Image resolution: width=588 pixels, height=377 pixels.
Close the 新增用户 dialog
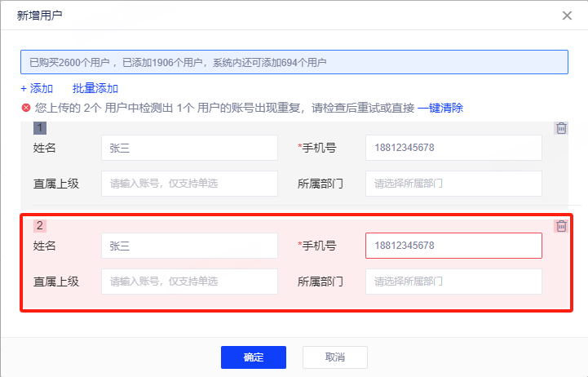pos(567,15)
